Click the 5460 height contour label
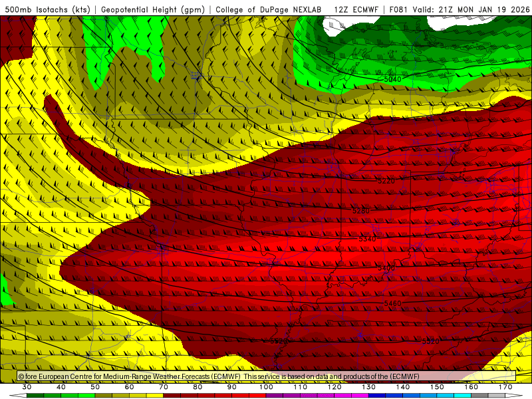532x399 pixels. pos(392,303)
